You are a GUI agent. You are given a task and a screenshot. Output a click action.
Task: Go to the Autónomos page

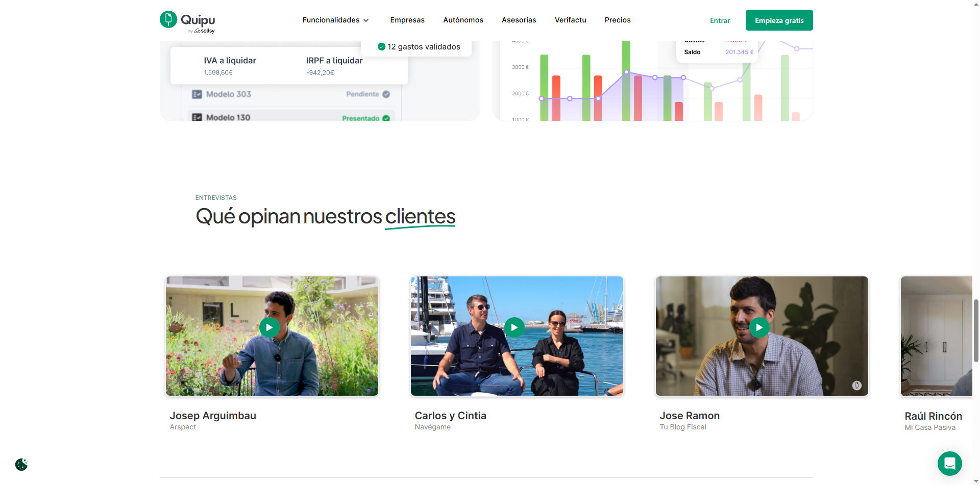pos(463,20)
